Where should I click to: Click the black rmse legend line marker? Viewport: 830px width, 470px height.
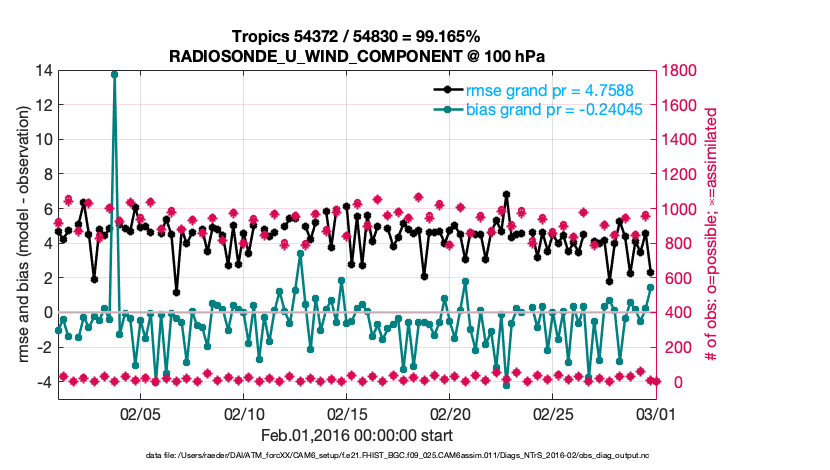pos(449,93)
